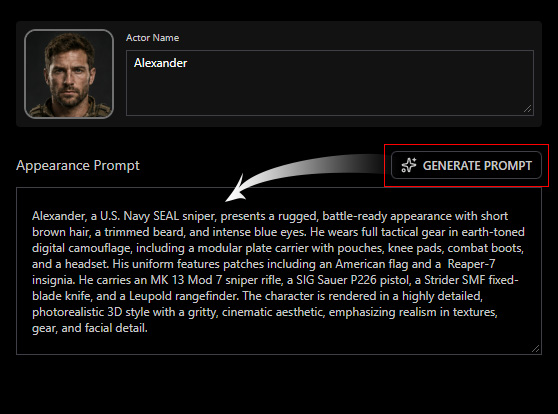
Task: Click the text 'Alexander' in Actor Name
Action: click(160, 63)
